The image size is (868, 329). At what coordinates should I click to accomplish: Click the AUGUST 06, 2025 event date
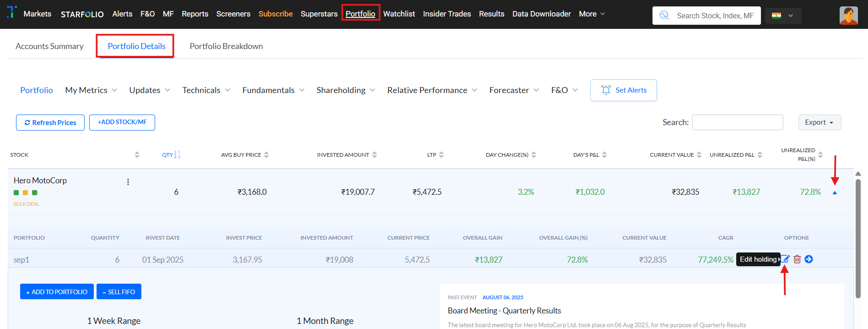click(x=502, y=297)
